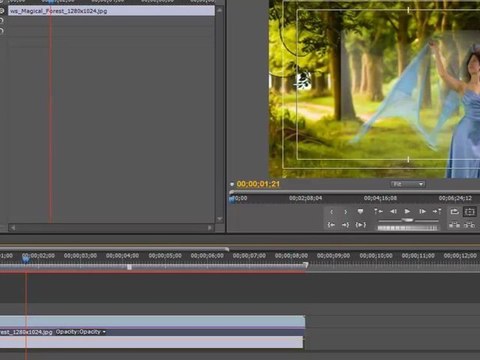Set Out point in Program monitor
The width and height of the screenshot is (480, 360).
(346, 212)
